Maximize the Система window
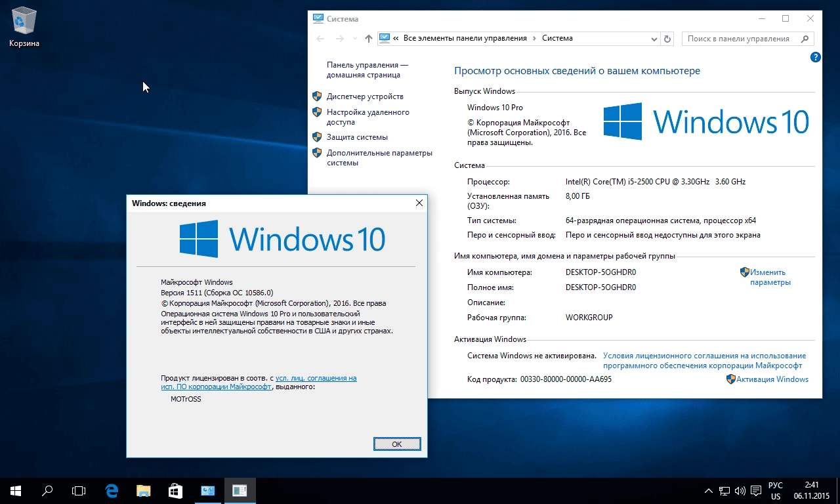The width and height of the screenshot is (840, 504). tap(786, 18)
